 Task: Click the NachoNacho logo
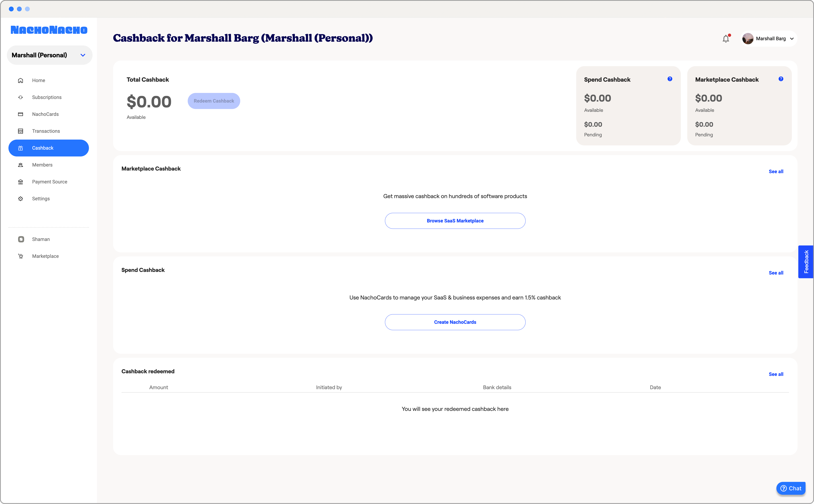click(x=49, y=30)
